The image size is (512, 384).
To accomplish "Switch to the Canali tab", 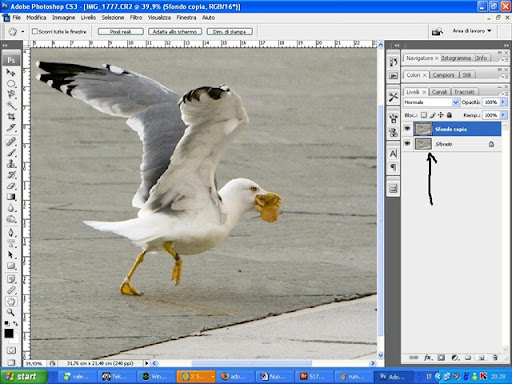I will 439,92.
